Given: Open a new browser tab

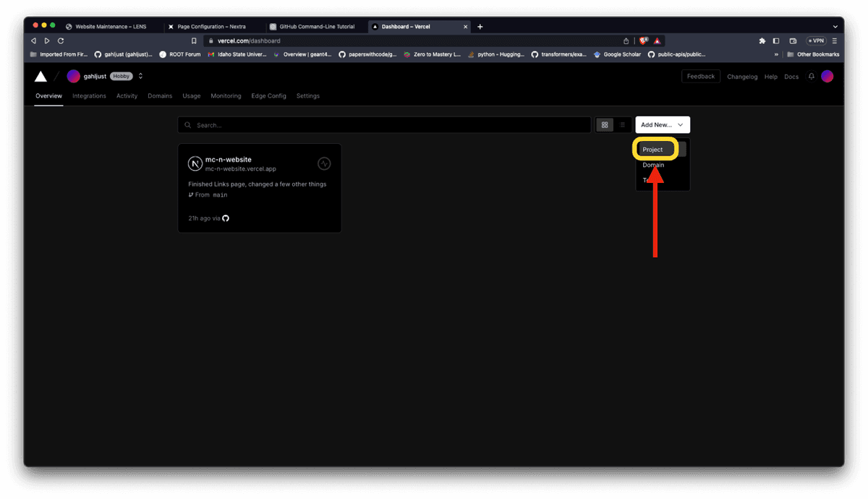Looking at the screenshot, I should (480, 27).
